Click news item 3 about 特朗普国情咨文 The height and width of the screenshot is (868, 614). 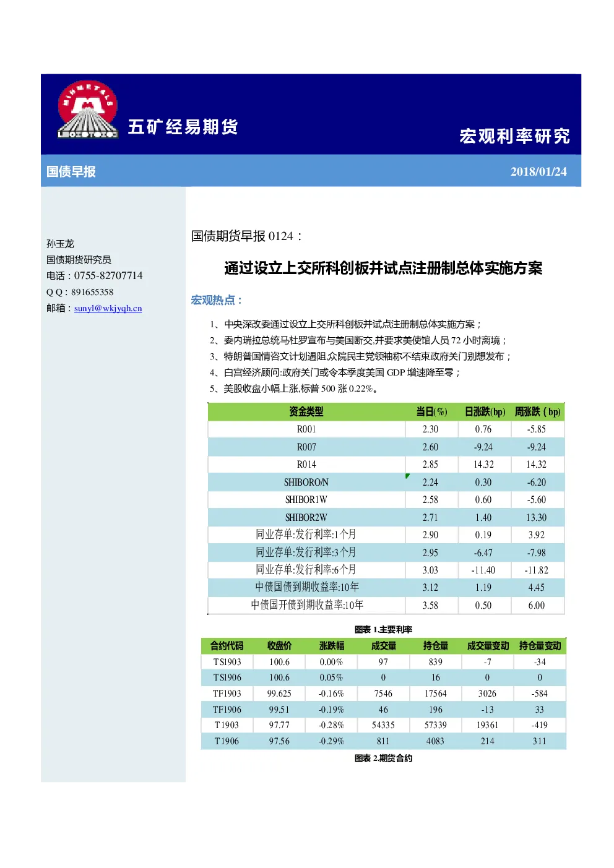[360, 356]
